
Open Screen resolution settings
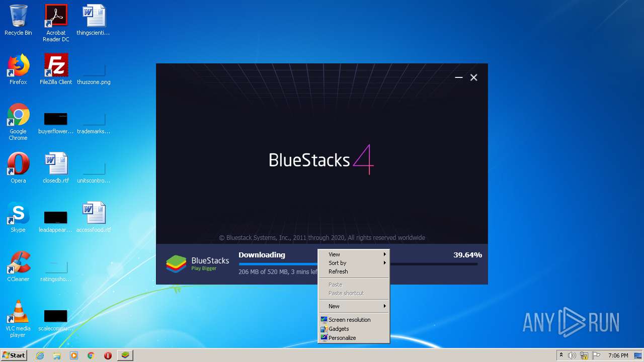pos(354,320)
